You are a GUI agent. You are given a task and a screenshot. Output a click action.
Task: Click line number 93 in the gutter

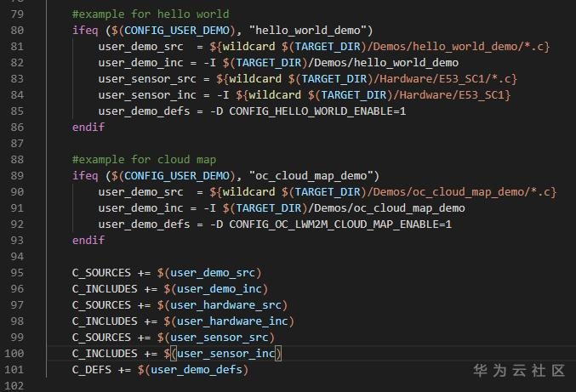tap(17, 240)
